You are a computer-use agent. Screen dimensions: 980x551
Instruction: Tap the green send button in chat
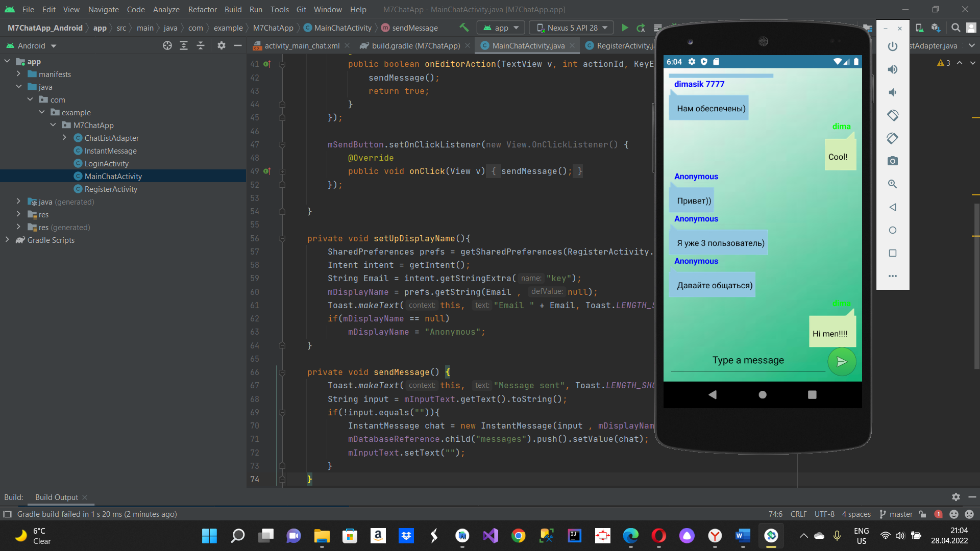842,362
